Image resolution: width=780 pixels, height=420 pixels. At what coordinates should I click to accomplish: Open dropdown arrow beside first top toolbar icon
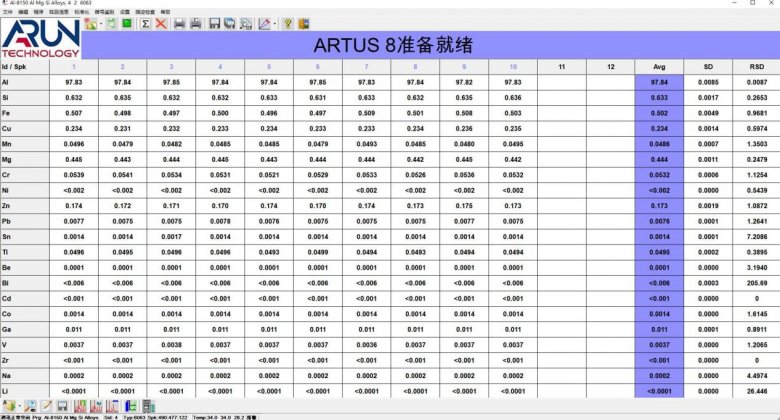[x=101, y=23]
